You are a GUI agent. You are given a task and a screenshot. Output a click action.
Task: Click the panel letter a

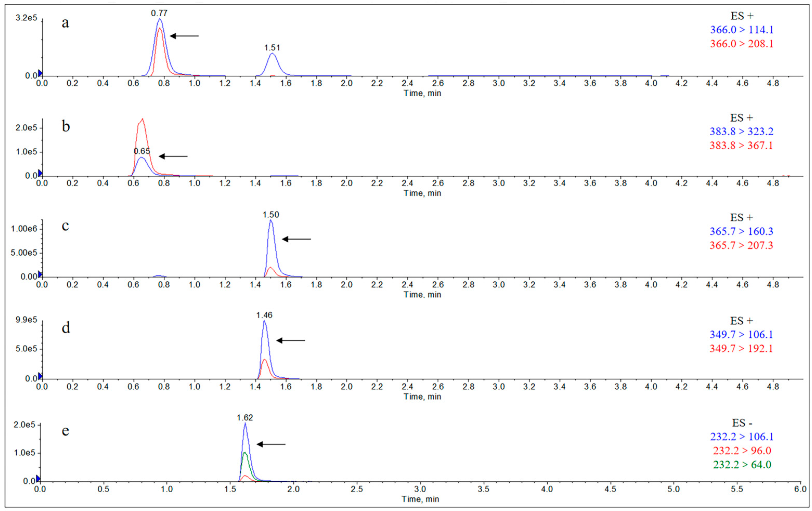click(66, 24)
